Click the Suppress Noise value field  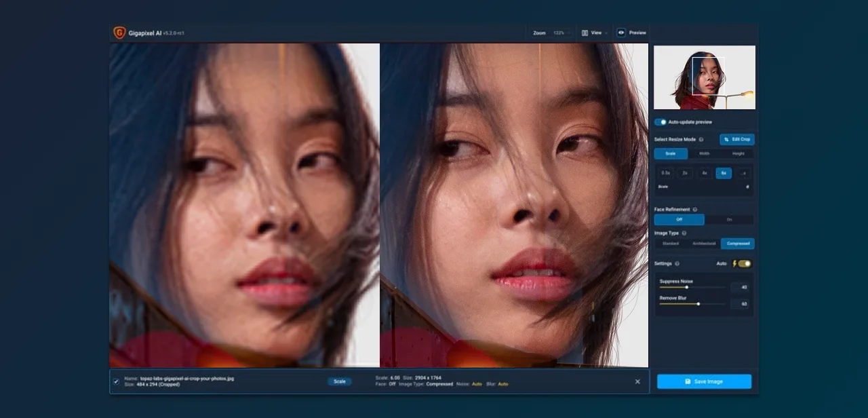740,287
